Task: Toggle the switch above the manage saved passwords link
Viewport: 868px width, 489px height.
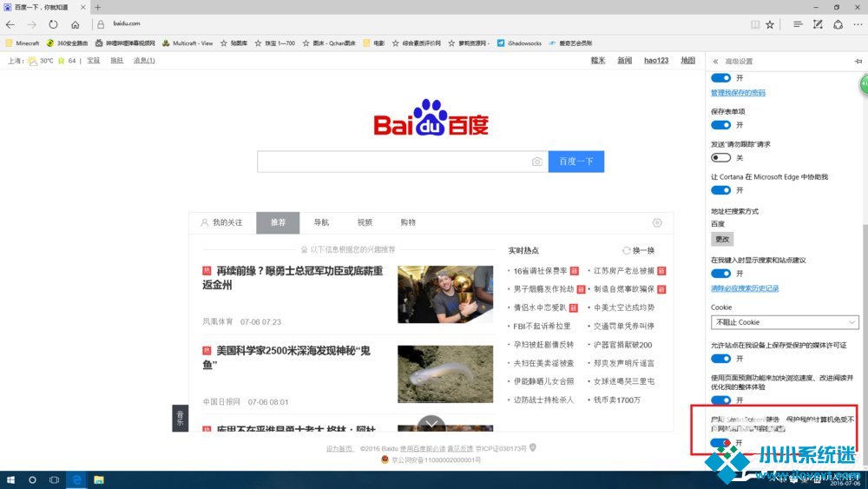Action: click(720, 78)
